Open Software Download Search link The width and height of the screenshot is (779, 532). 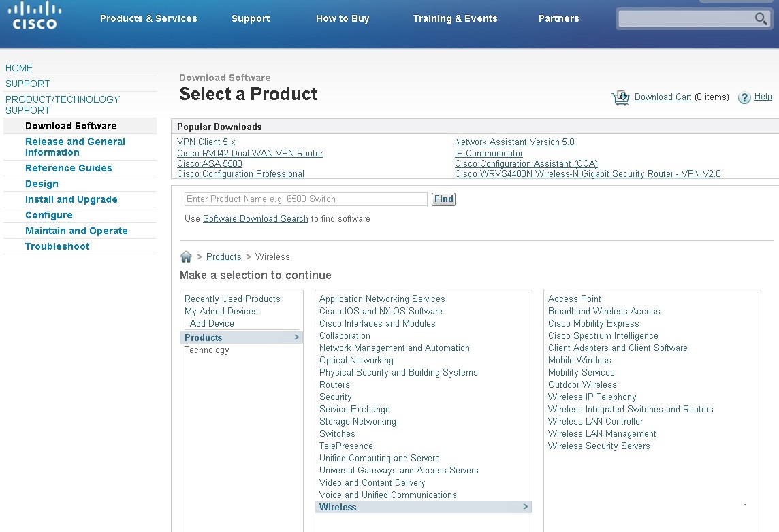[x=255, y=218]
